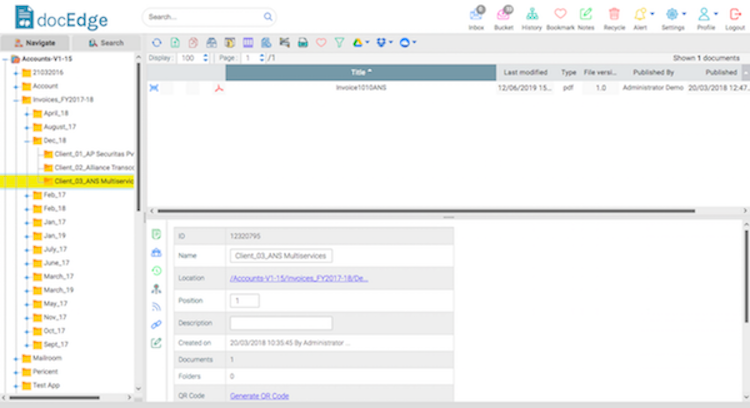
Task: Click the Display count stepper arrows
Action: (206, 58)
